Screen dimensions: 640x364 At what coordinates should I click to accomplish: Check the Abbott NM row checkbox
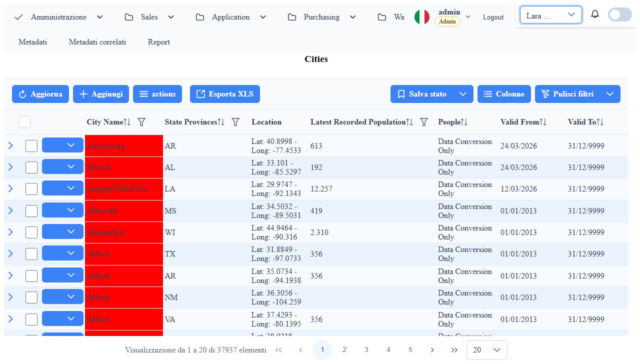coord(31,297)
